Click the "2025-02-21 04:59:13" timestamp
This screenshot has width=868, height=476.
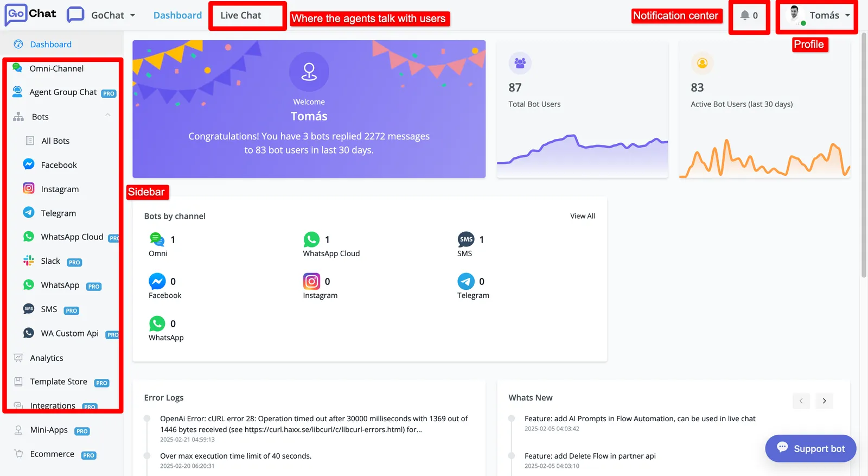coord(187,440)
